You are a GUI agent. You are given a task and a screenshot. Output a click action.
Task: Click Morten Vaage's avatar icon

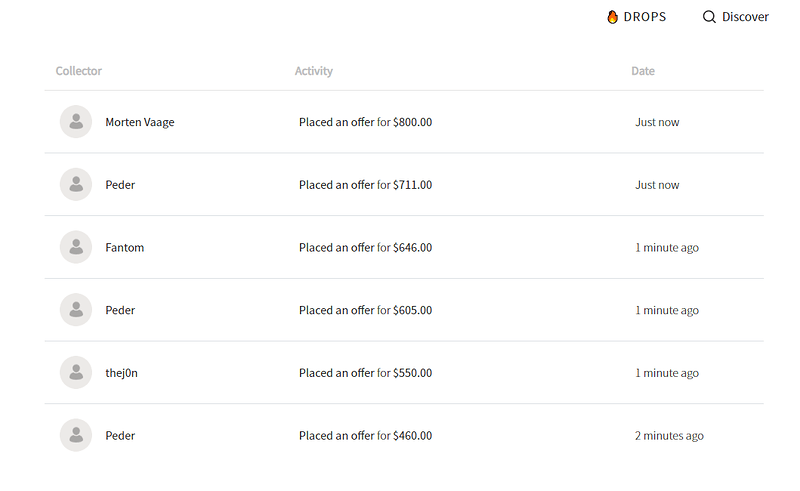(x=76, y=122)
